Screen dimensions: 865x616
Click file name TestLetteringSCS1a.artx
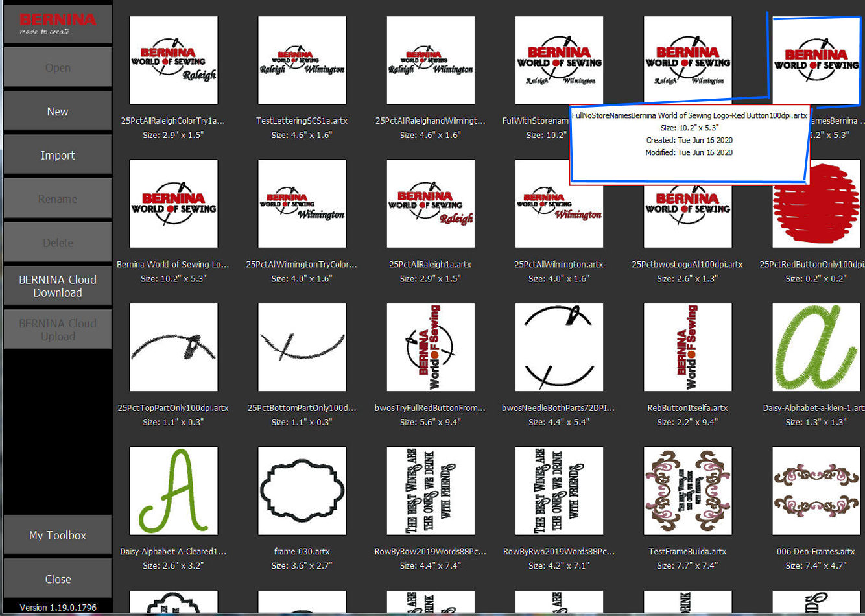pos(302,121)
